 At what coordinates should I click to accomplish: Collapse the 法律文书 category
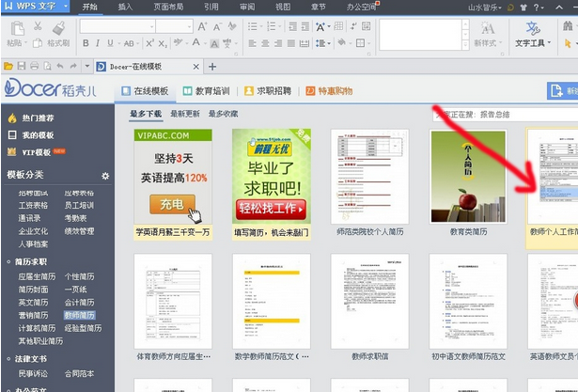tap(8, 359)
